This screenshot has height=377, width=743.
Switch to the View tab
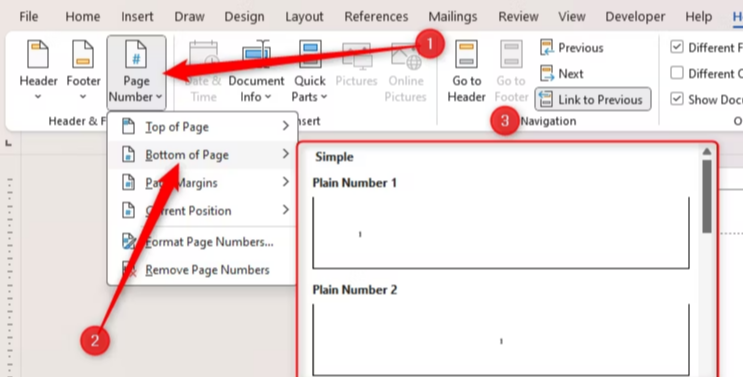(571, 17)
